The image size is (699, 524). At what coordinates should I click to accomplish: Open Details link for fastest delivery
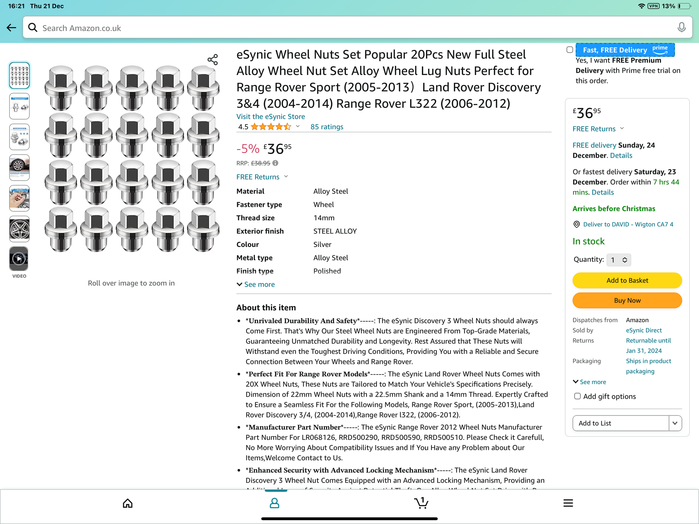tap(603, 193)
